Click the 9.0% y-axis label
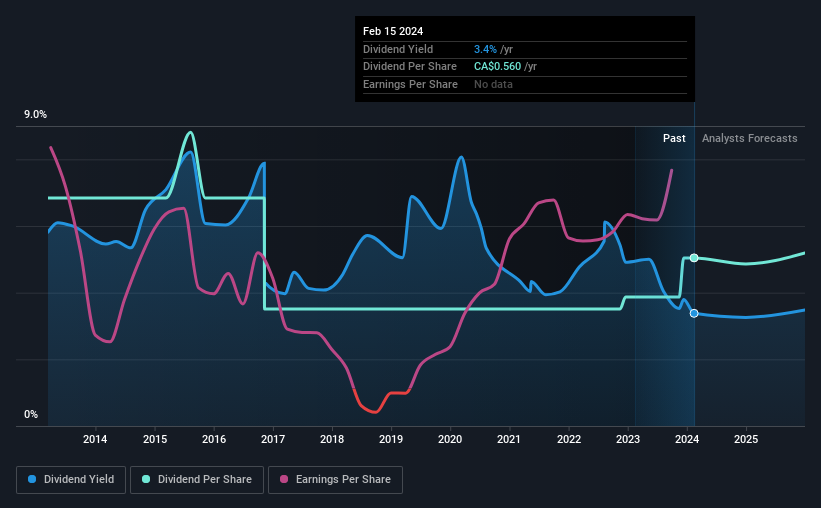 point(35,114)
